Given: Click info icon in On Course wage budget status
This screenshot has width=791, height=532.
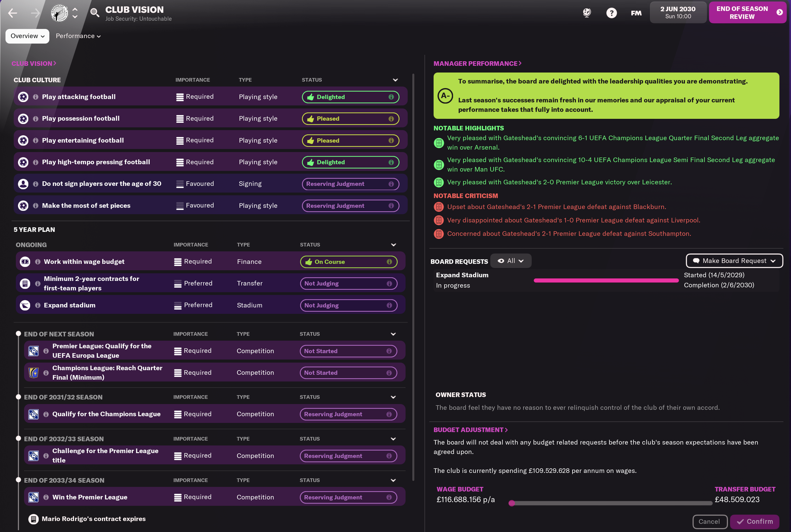Looking at the screenshot, I should [389, 262].
